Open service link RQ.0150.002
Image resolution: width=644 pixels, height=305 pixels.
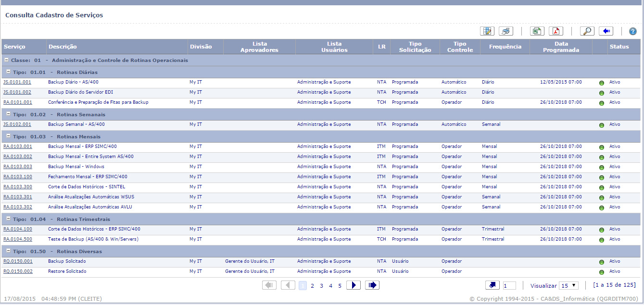point(18,271)
